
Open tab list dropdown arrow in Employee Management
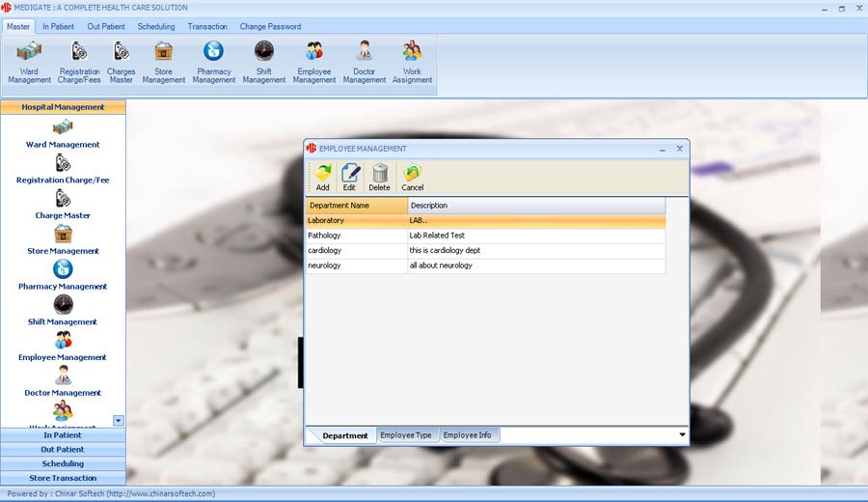pyautogui.click(x=682, y=435)
